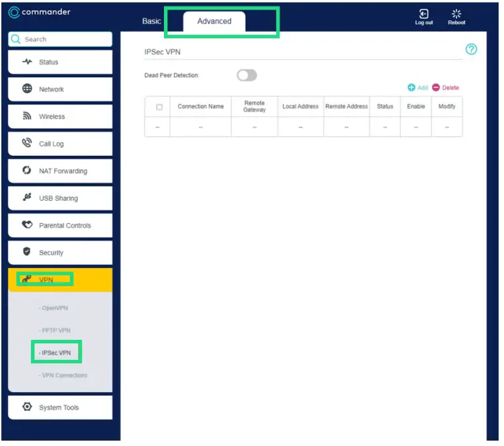This screenshot has height=446, width=504.
Task: Click the Log out icon
Action: click(424, 14)
